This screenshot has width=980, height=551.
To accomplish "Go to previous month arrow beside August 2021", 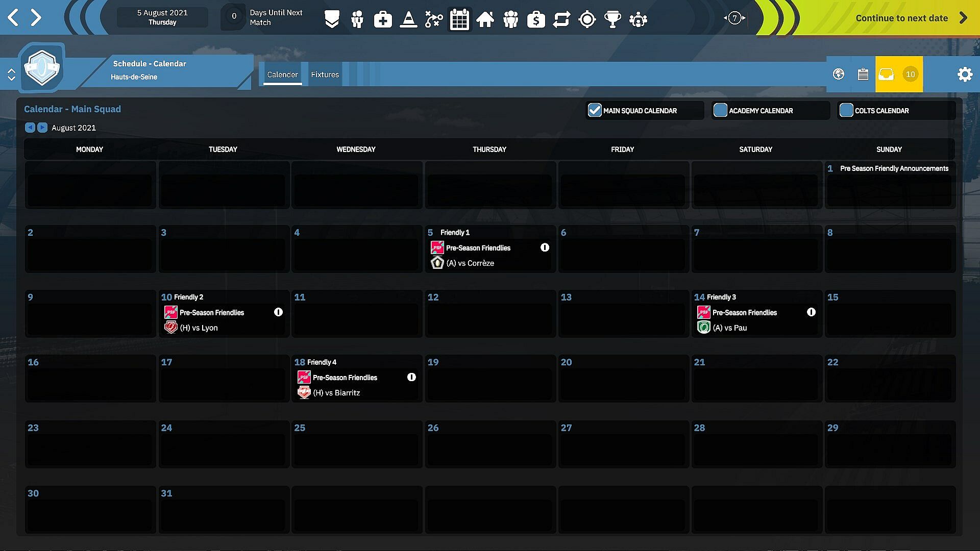I will [30, 128].
